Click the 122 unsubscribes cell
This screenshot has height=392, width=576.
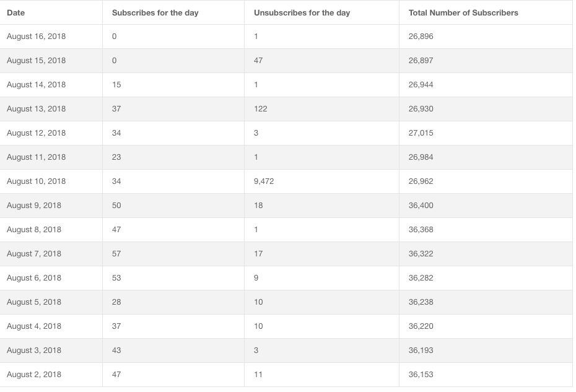click(x=261, y=109)
